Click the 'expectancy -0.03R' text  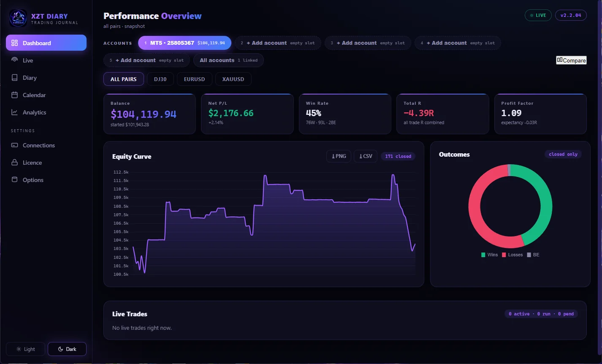(x=519, y=122)
